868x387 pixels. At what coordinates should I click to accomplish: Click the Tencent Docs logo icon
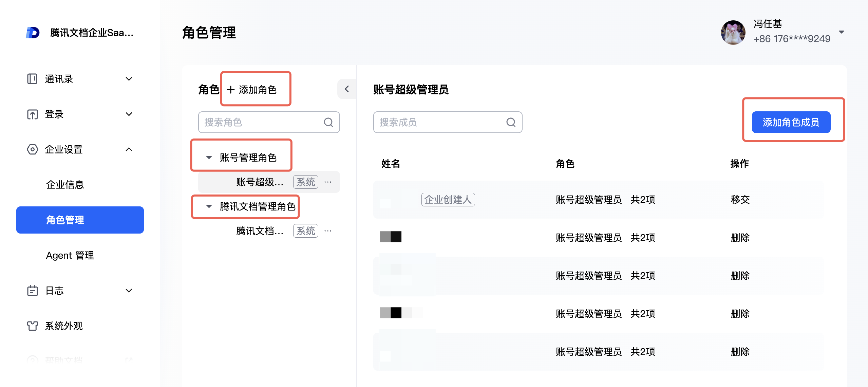point(33,33)
